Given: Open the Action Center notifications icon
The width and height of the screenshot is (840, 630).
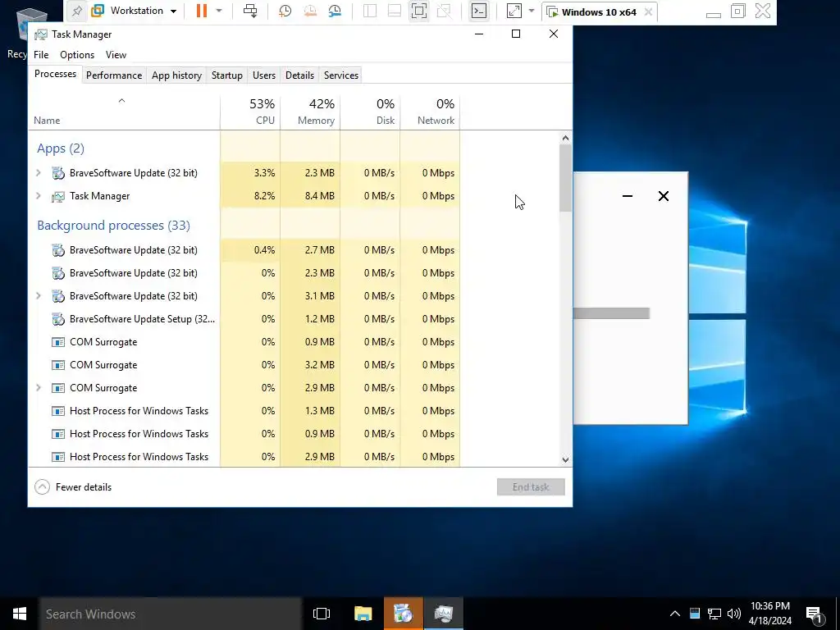Looking at the screenshot, I should (x=815, y=614).
